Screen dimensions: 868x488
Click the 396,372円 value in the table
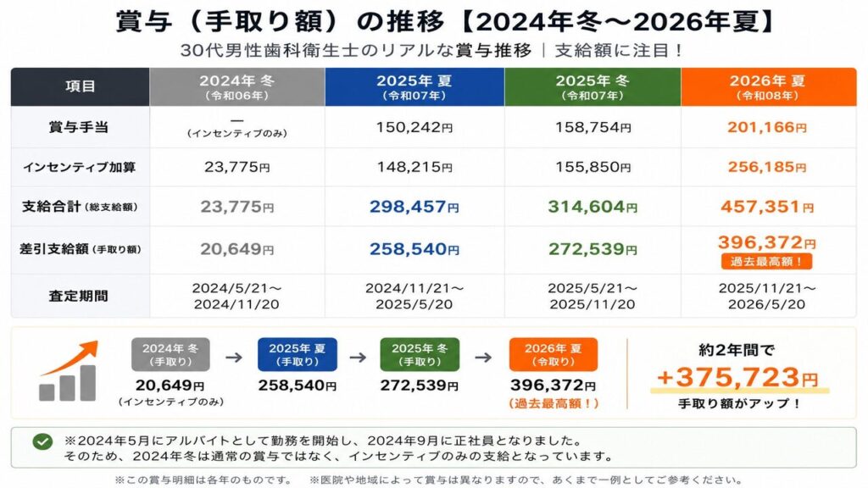click(766, 242)
